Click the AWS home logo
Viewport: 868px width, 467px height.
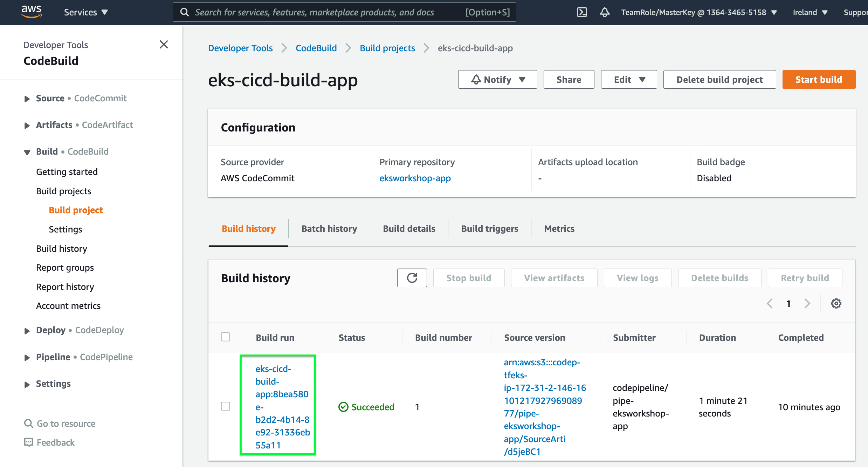point(32,12)
